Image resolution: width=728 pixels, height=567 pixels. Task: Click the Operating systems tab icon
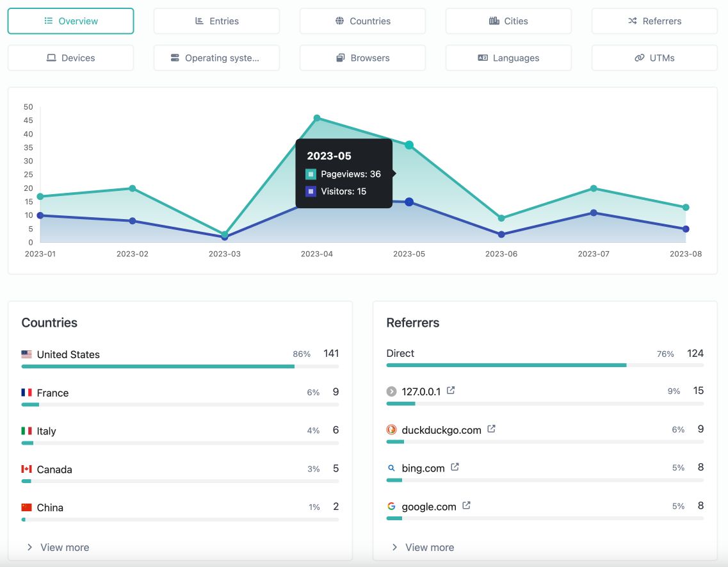pos(174,58)
